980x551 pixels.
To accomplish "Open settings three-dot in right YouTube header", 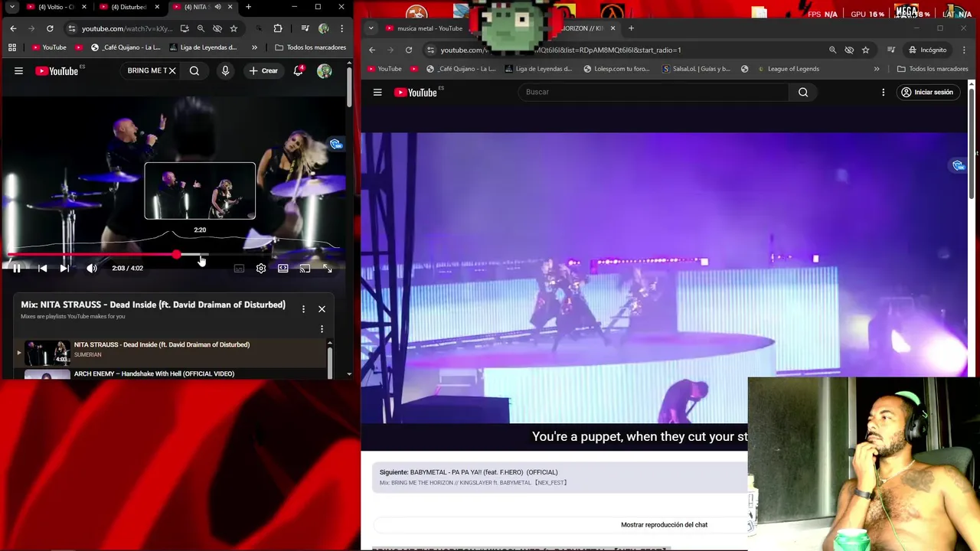I will point(883,92).
